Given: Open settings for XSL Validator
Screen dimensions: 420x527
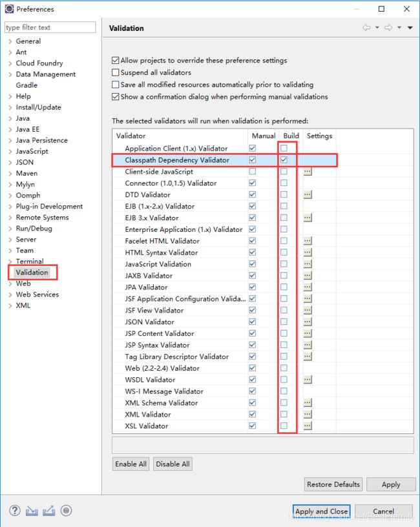Looking at the screenshot, I should click(308, 426).
